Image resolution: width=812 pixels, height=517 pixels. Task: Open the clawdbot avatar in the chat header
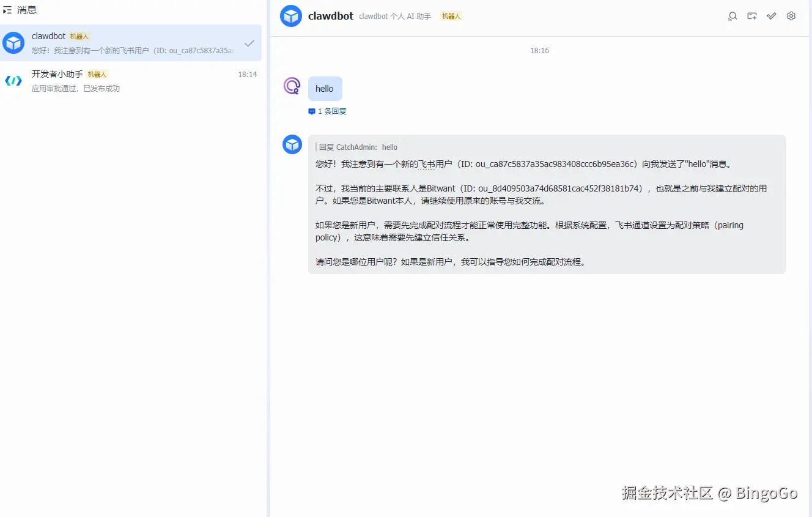coord(291,16)
